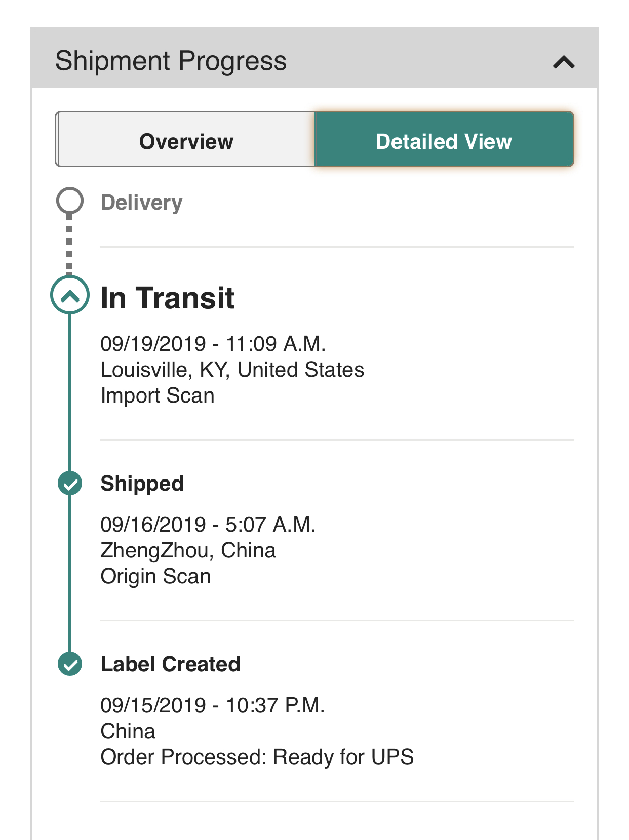Click the Import Scan status text
The image size is (629, 840).
point(158,395)
